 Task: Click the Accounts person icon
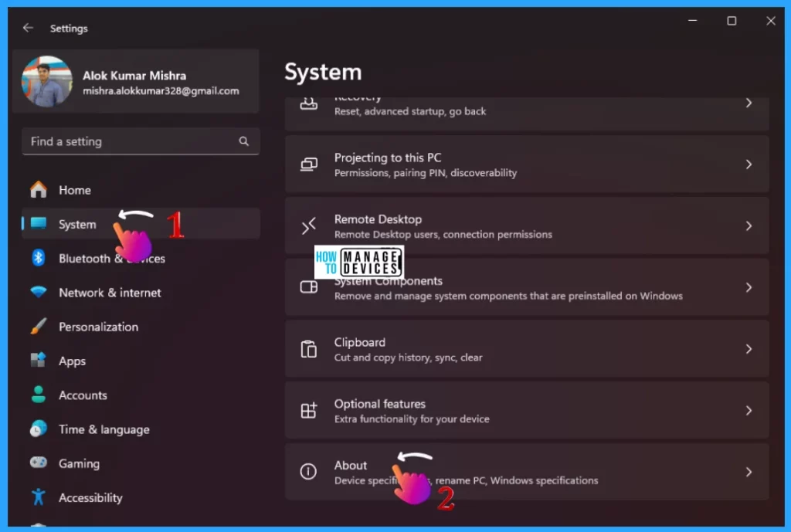click(38, 395)
